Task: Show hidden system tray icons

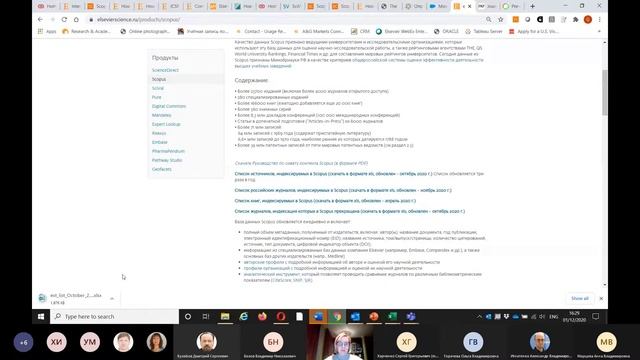Action: point(479,316)
